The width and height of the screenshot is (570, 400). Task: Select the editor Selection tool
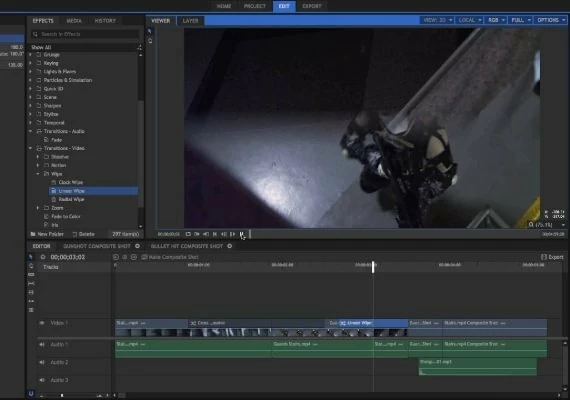(31, 257)
